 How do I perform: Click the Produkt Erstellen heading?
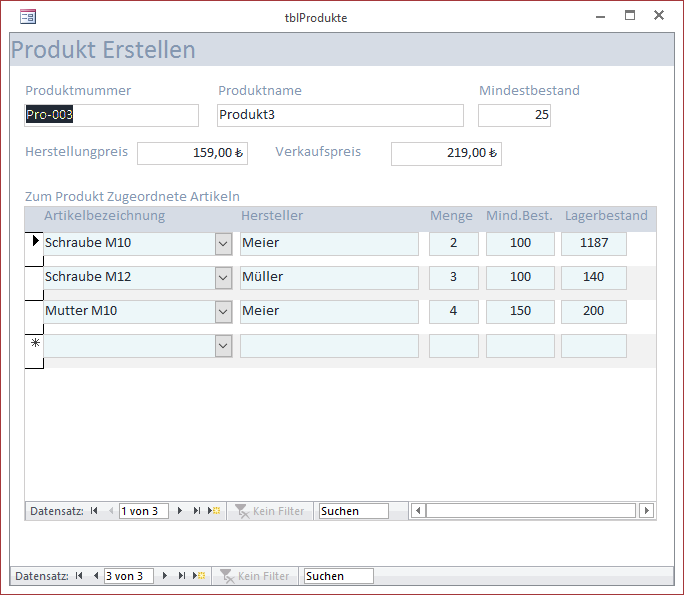pyautogui.click(x=103, y=50)
